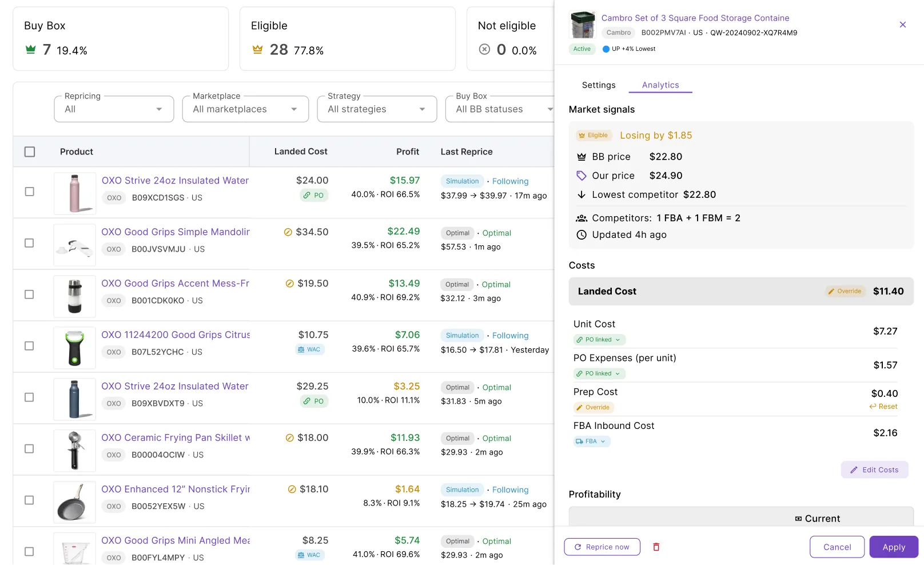Image resolution: width=924 pixels, height=565 pixels.
Task: Click the PO badge under $24.00
Action: click(x=314, y=196)
